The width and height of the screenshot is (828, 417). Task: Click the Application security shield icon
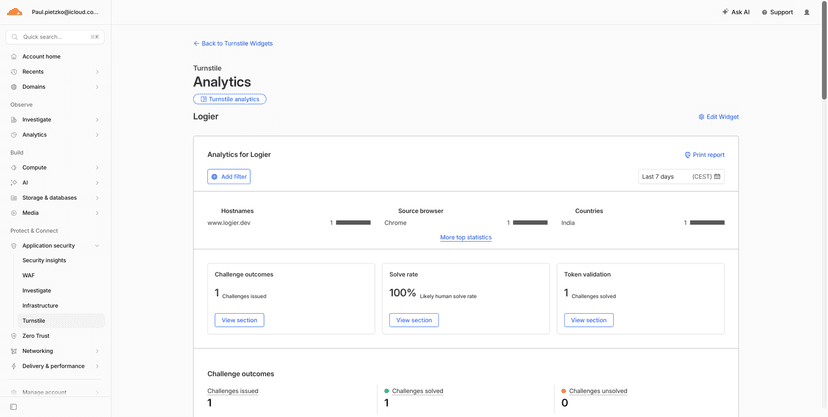click(x=14, y=245)
